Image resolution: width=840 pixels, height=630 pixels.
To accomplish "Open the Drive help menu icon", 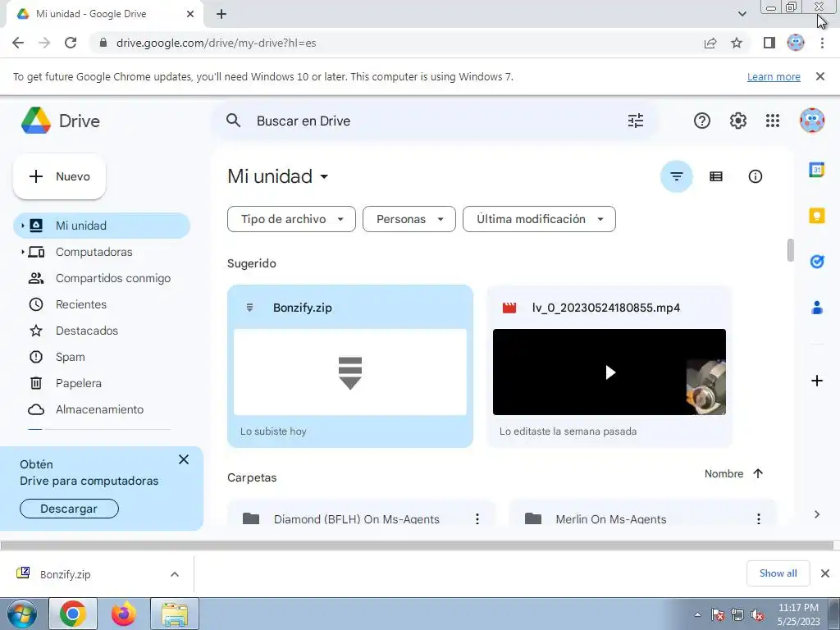I will [x=702, y=121].
